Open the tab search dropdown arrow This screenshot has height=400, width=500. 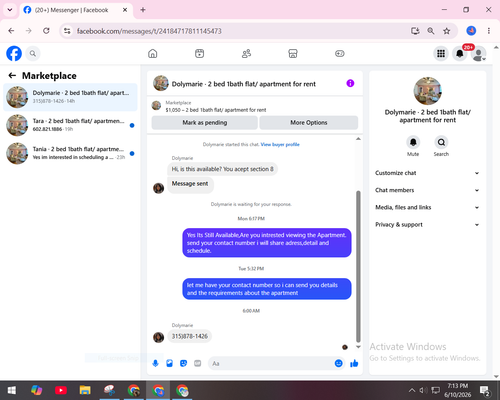click(x=10, y=10)
